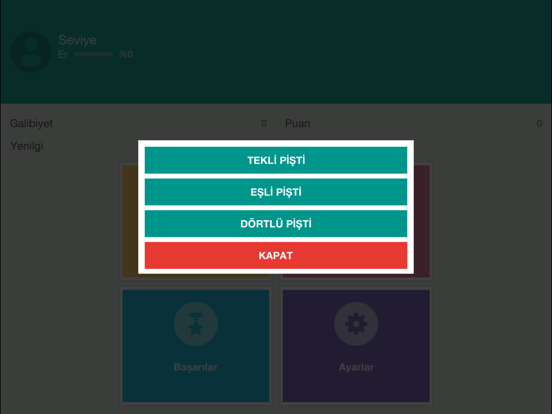Click the Başarılar tile label
The image size is (552, 414).
coord(195,367)
